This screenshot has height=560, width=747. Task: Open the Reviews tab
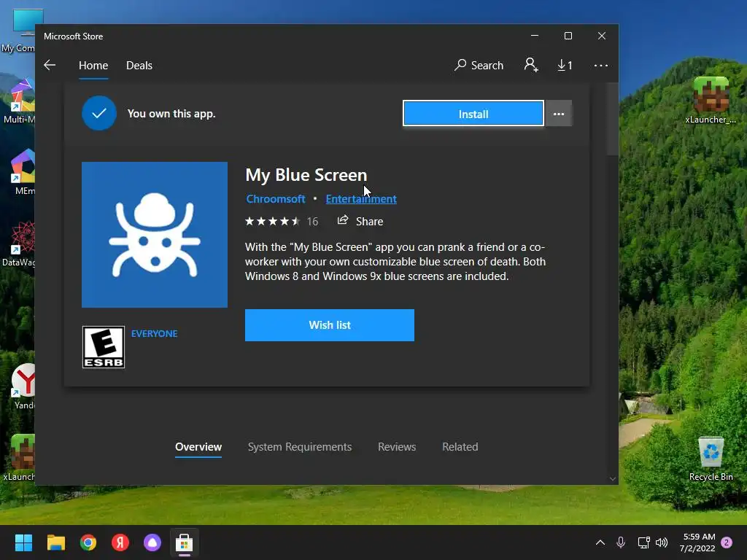coord(397,447)
